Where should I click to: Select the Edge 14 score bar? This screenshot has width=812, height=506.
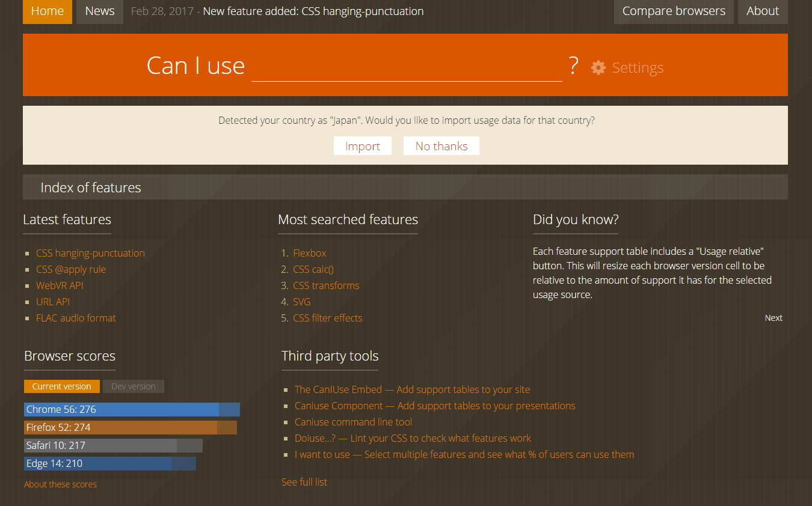pos(110,463)
